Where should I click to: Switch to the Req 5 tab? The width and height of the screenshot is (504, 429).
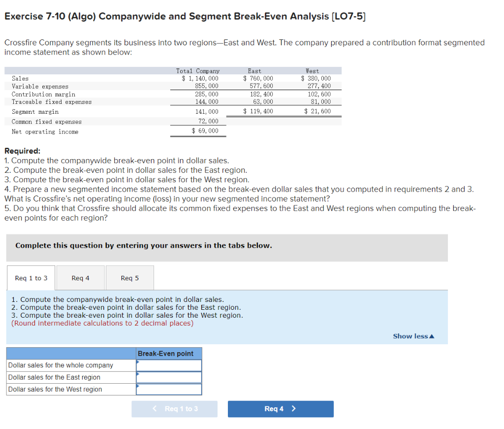(129, 277)
